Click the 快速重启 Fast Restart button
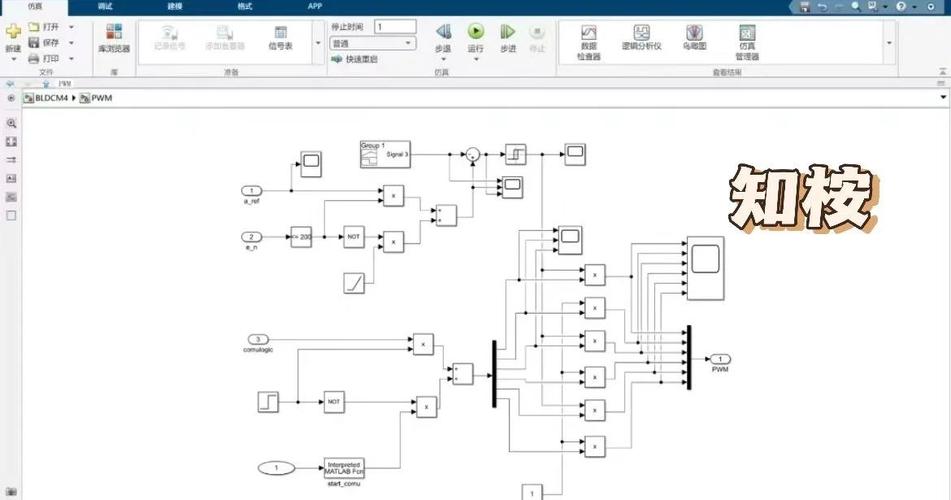Screen dimensions: 951x500 click(x=355, y=60)
